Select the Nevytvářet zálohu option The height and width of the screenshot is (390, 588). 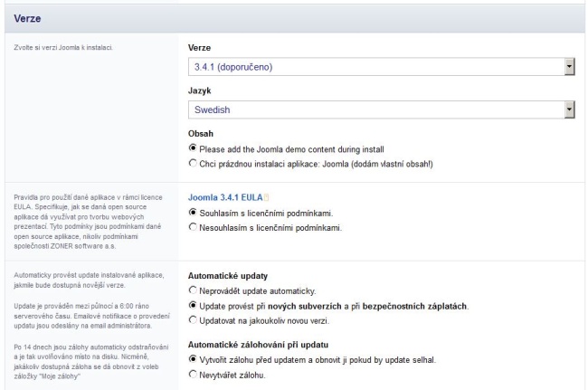click(192, 374)
